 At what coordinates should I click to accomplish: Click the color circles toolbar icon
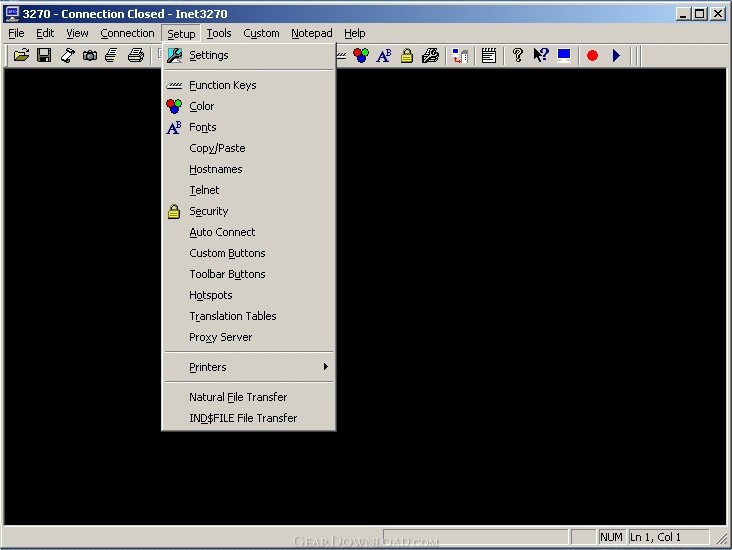pyautogui.click(x=361, y=56)
